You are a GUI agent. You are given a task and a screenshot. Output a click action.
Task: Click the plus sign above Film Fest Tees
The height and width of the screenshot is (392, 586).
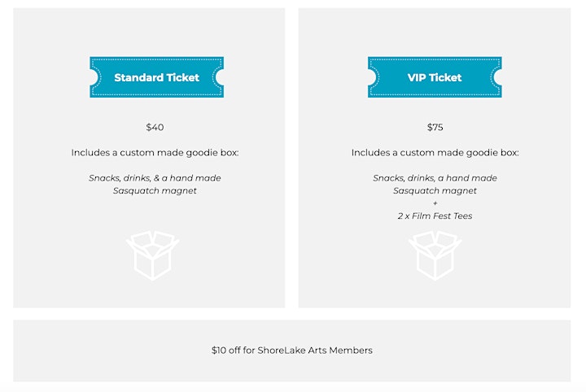(435, 203)
